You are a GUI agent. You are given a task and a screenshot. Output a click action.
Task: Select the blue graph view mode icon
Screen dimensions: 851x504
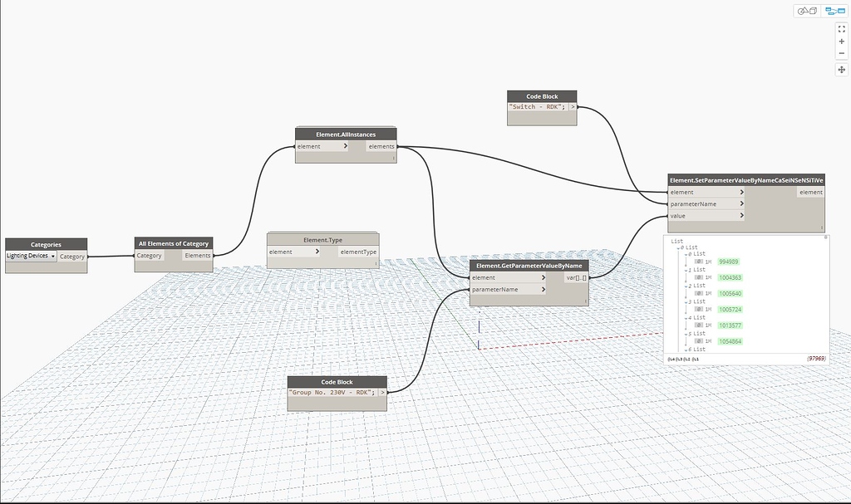point(835,11)
